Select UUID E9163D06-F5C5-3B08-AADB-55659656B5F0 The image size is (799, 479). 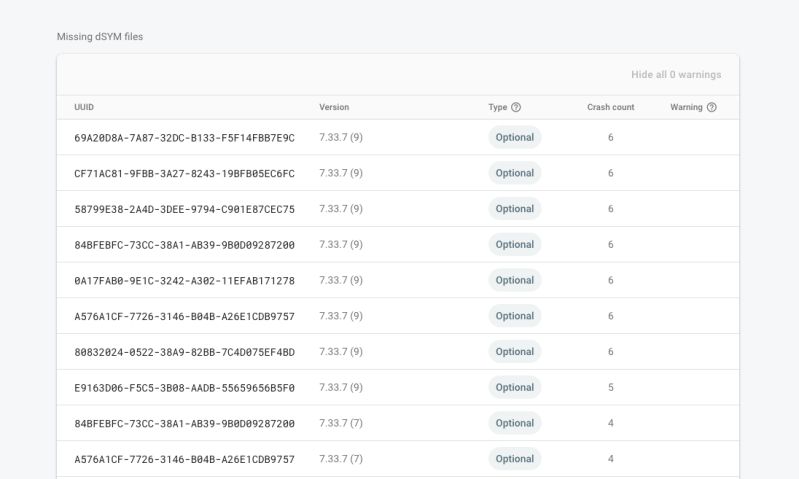click(184, 387)
